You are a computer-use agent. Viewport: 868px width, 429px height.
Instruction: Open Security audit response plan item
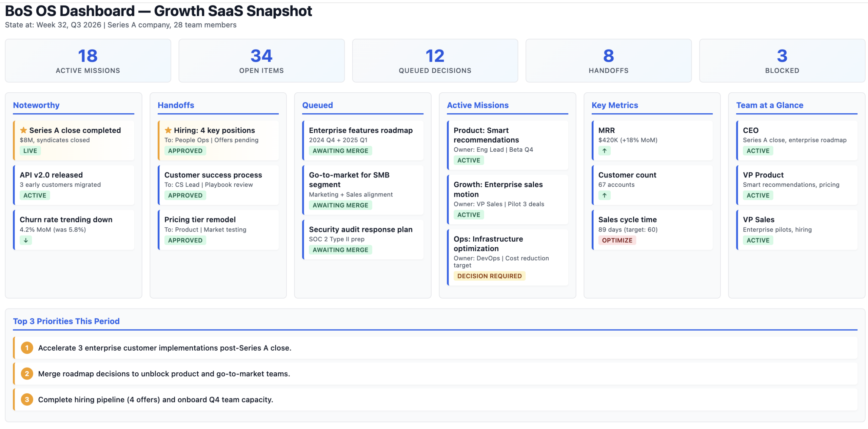(x=363, y=240)
